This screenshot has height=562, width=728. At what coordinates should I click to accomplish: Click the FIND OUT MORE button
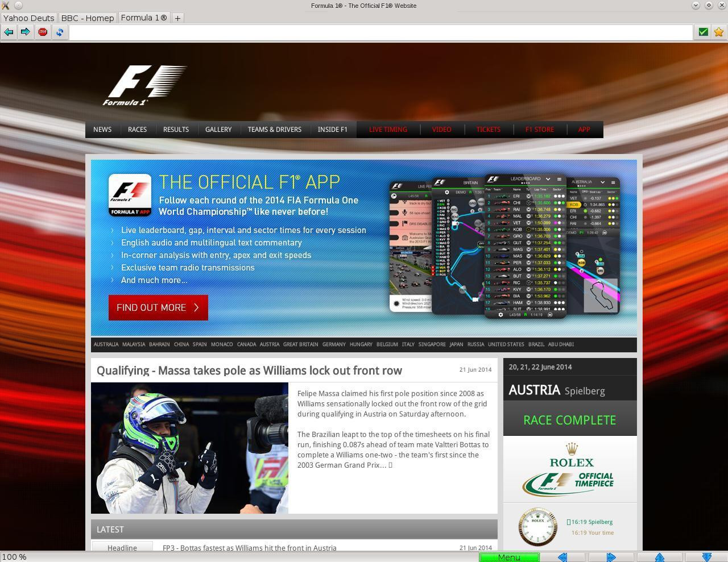tap(158, 307)
